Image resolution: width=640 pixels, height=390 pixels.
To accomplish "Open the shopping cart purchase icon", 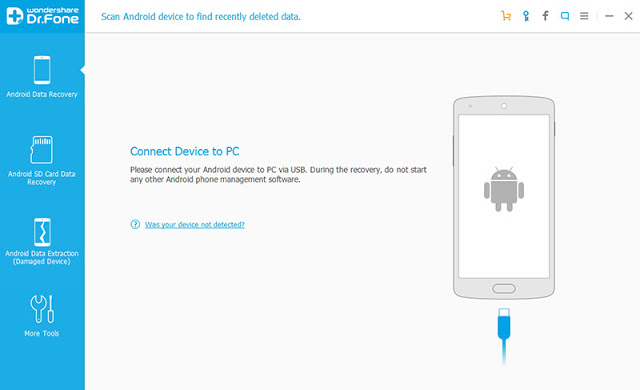I will click(506, 16).
